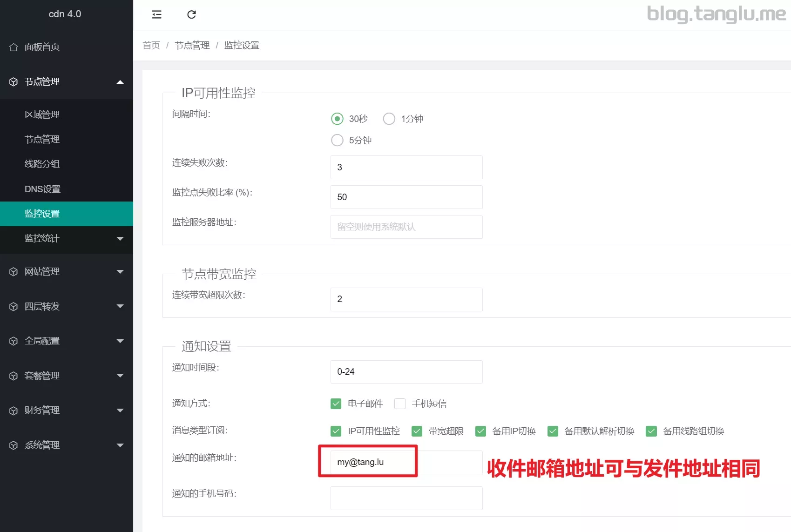This screenshot has width=791, height=532.
Task: Enable the 手机短信 notification checkbox
Action: click(400, 404)
